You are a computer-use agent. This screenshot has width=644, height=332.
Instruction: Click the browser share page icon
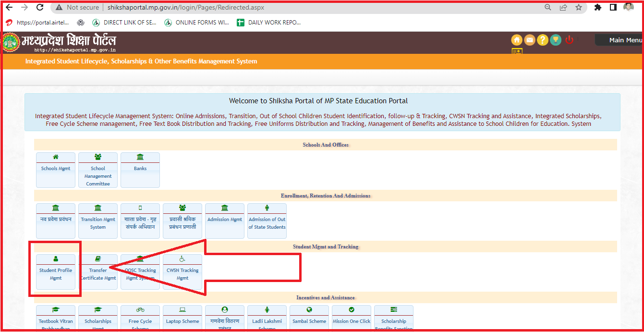pyautogui.click(x=563, y=8)
